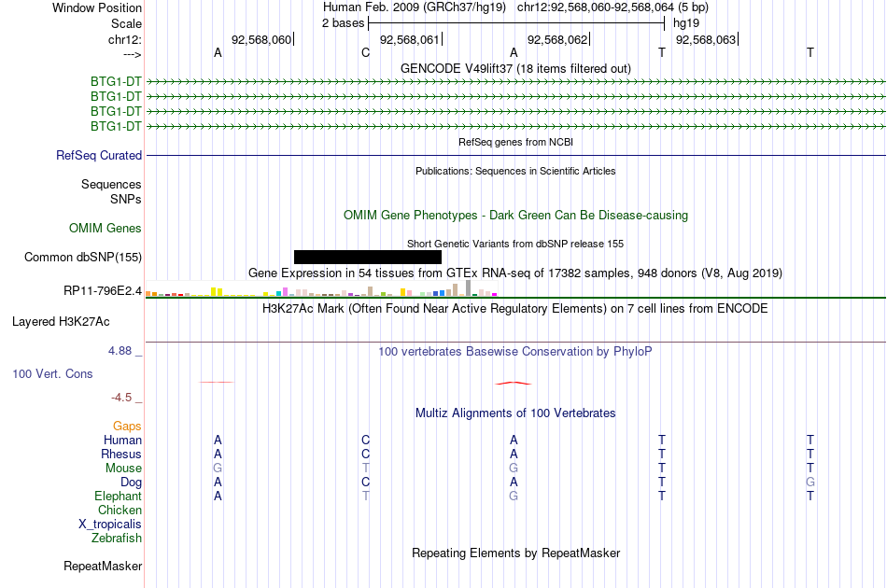Screen dimensions: 887x588
Task: Click the C base in the Dog alignment row
Action: click(365, 483)
